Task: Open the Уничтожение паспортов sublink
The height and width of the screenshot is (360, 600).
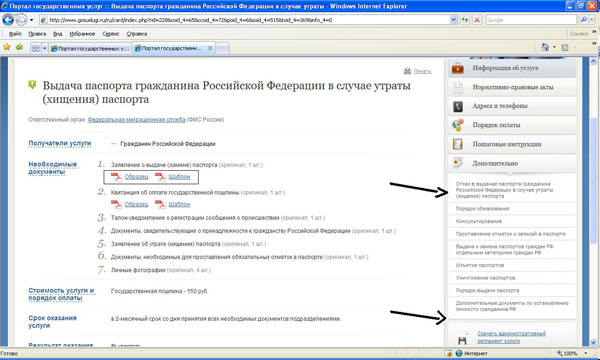Action: (x=485, y=278)
